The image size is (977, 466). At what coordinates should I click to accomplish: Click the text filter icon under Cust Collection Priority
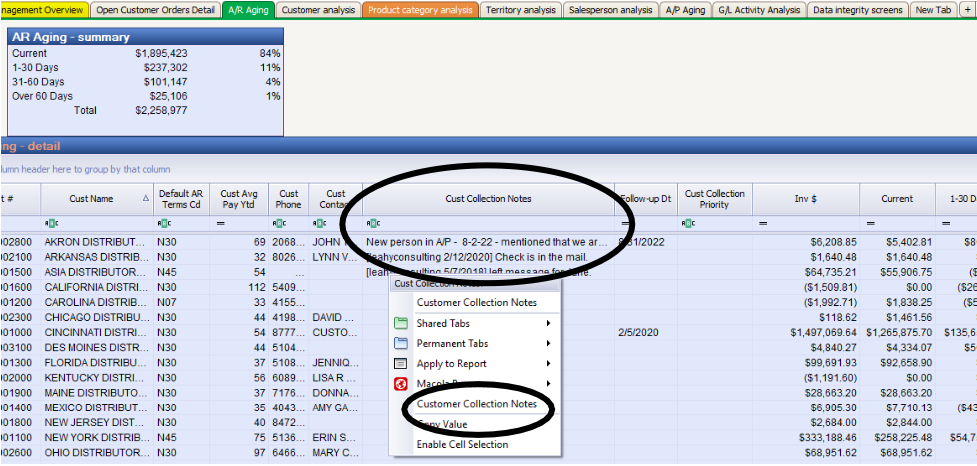coord(687,223)
